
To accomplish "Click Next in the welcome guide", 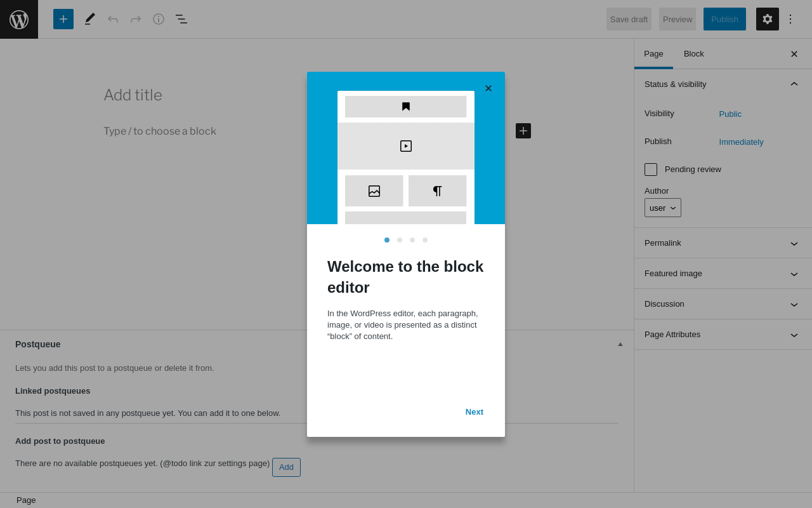I will point(475,412).
